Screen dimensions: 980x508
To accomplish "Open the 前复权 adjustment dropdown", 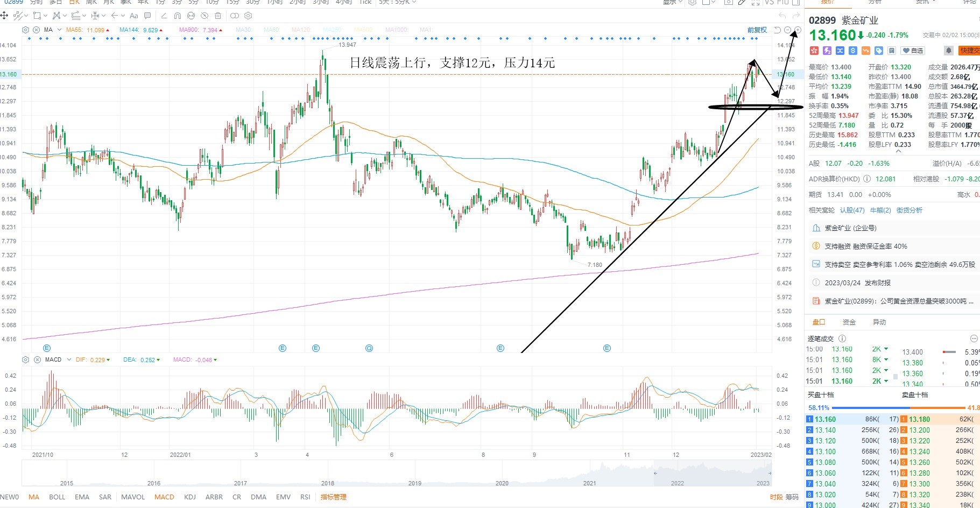I will pos(757,30).
